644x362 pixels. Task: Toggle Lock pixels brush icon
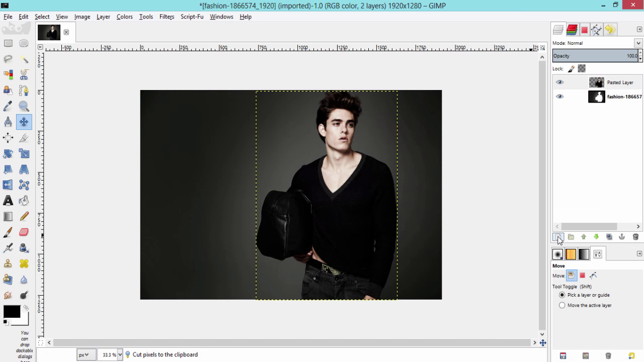572,69
